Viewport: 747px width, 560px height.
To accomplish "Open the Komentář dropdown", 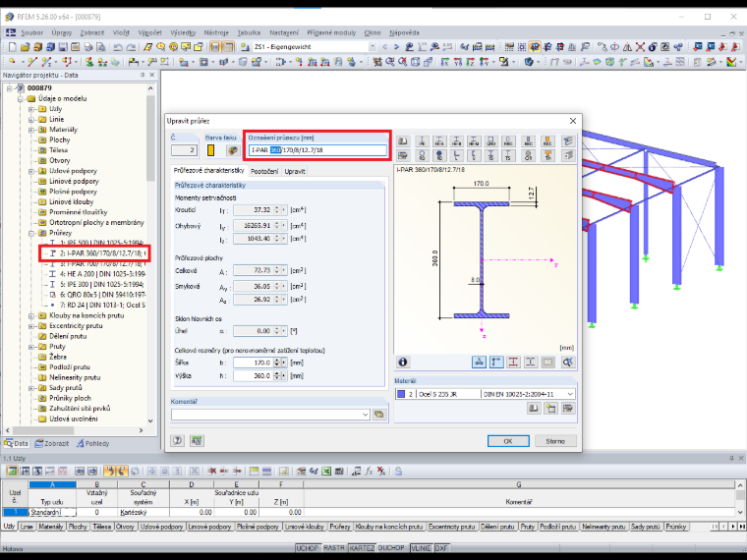I will pos(366,415).
